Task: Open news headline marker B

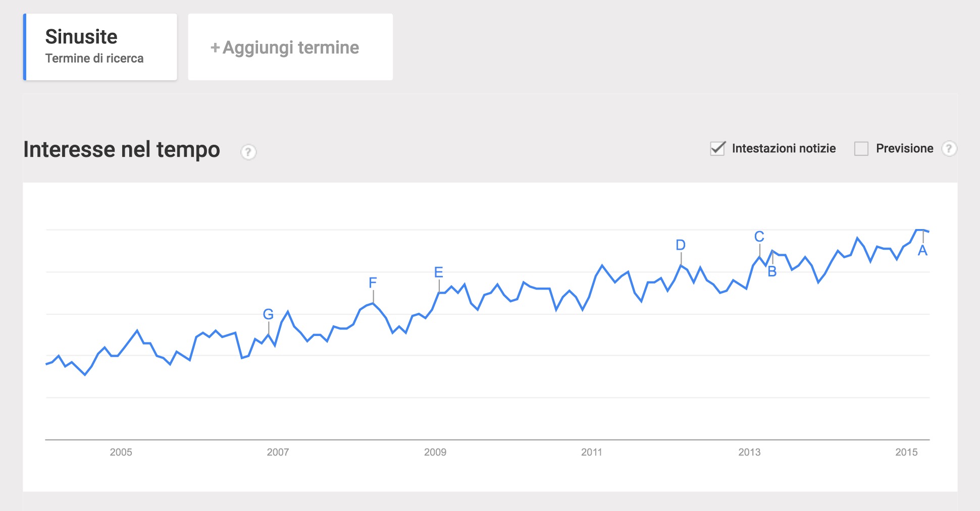Action: (772, 271)
